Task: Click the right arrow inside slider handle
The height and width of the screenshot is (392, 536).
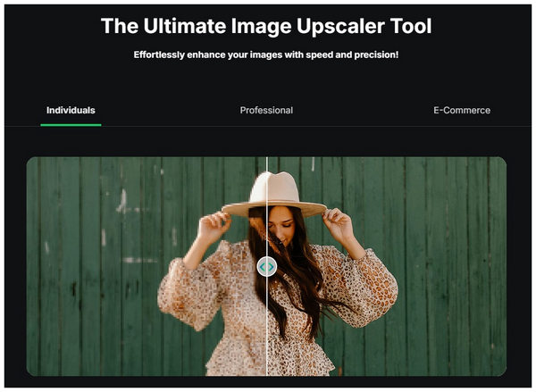Action: (271, 266)
